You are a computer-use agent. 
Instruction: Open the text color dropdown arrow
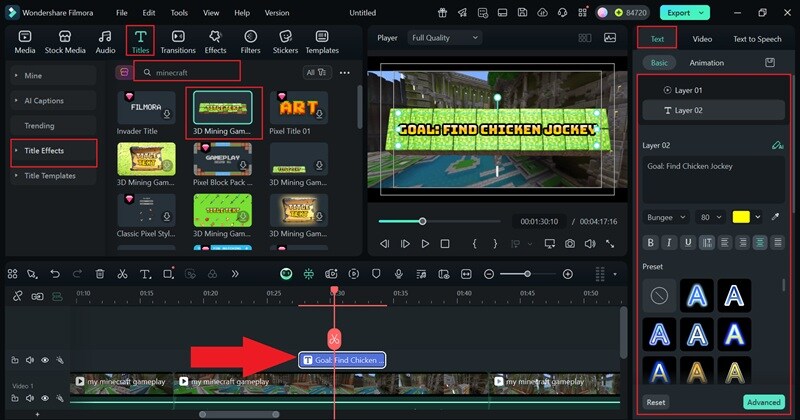(758, 217)
